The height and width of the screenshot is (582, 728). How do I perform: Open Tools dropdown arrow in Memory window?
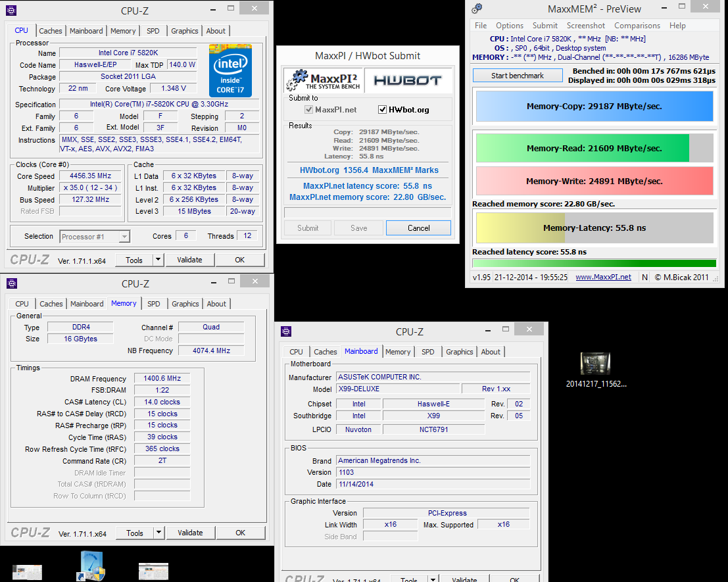[x=158, y=533]
